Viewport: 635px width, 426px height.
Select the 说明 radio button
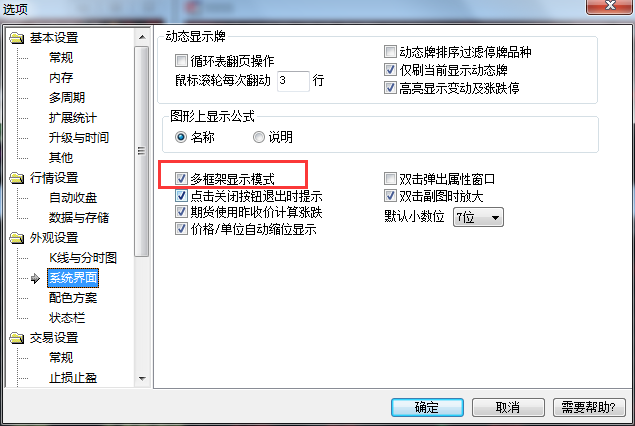259,137
